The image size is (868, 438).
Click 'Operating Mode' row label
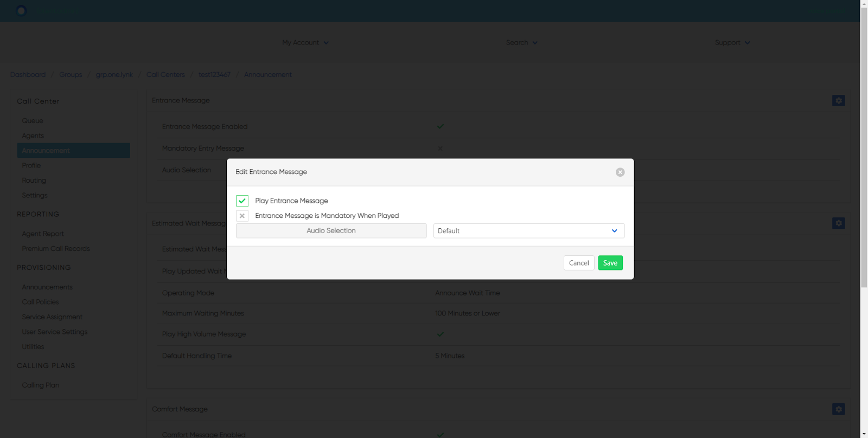pos(188,293)
